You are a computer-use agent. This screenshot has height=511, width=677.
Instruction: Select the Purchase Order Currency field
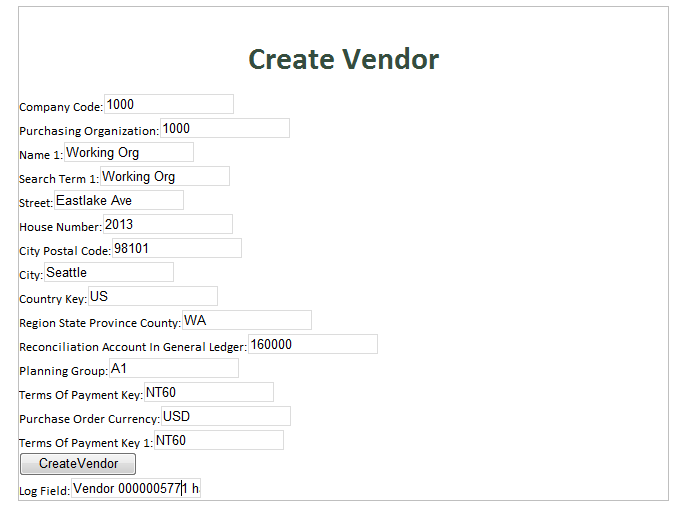[x=225, y=416]
